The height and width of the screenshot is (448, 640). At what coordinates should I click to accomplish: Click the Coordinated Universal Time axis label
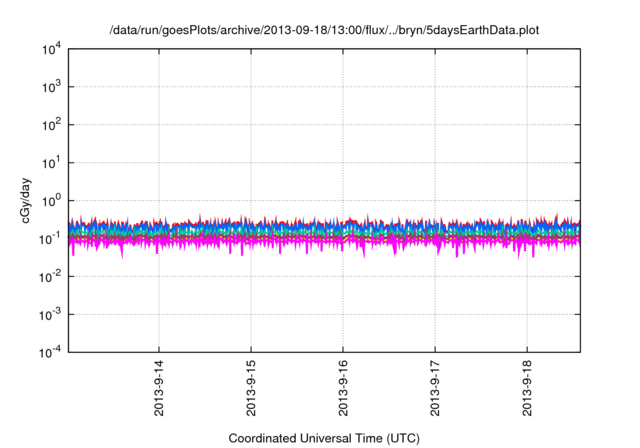tap(323, 438)
